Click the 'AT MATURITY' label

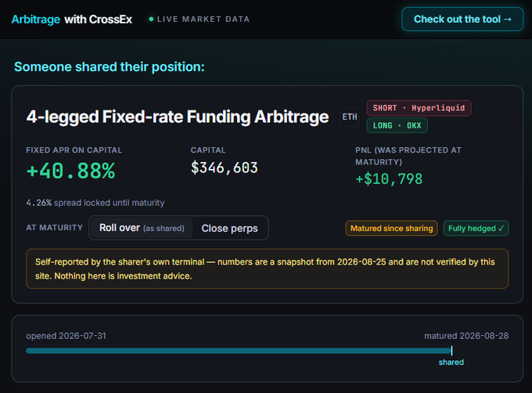click(x=54, y=228)
